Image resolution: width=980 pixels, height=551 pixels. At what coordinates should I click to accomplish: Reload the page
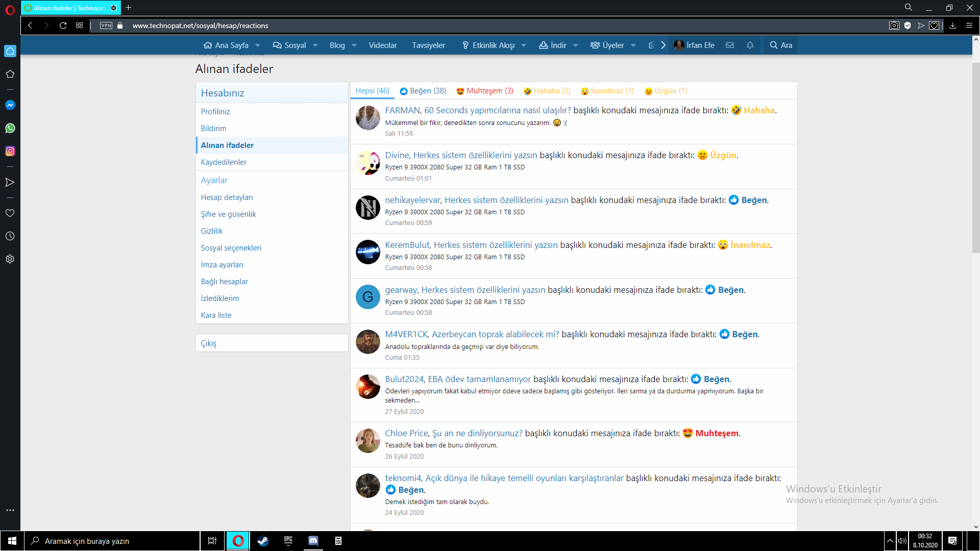(x=63, y=26)
